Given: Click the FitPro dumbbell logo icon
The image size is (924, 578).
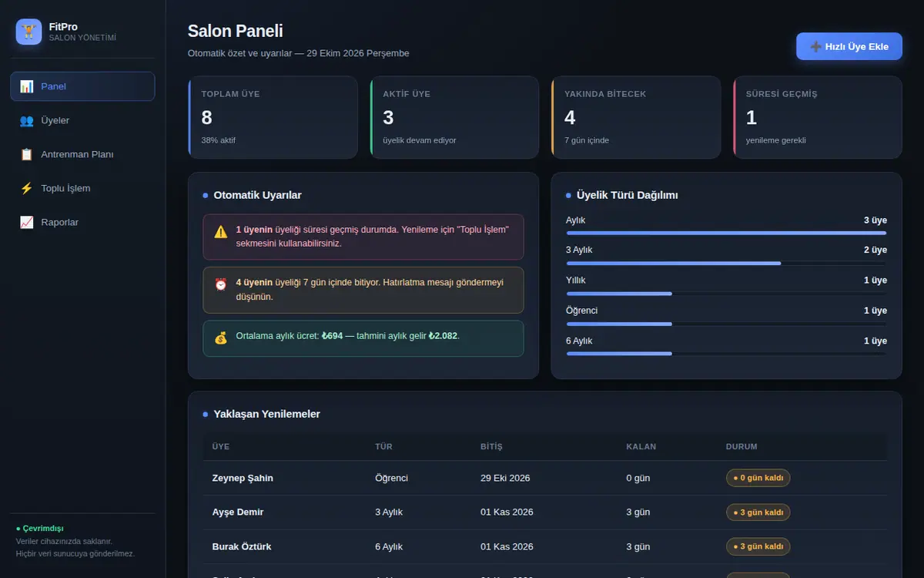Looking at the screenshot, I should click(x=28, y=32).
